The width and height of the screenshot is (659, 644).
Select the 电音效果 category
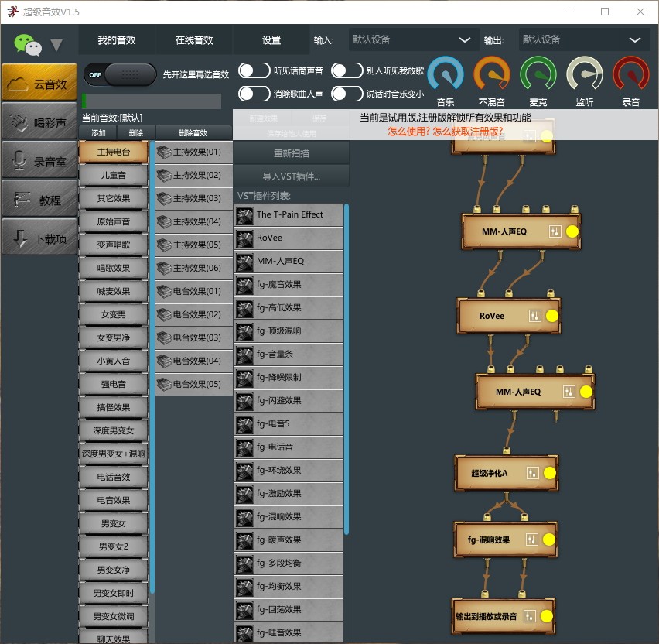pos(114,500)
